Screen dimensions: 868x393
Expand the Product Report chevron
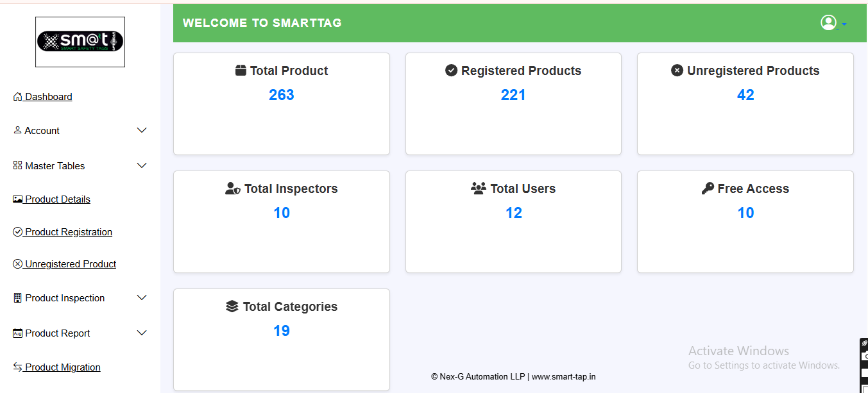(142, 333)
